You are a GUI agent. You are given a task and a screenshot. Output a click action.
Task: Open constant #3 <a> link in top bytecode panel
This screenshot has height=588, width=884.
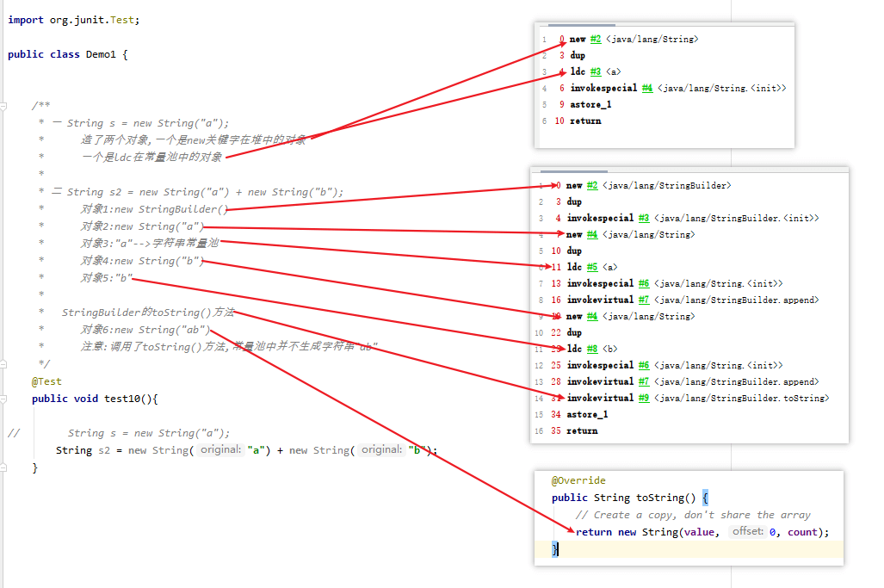click(x=596, y=71)
